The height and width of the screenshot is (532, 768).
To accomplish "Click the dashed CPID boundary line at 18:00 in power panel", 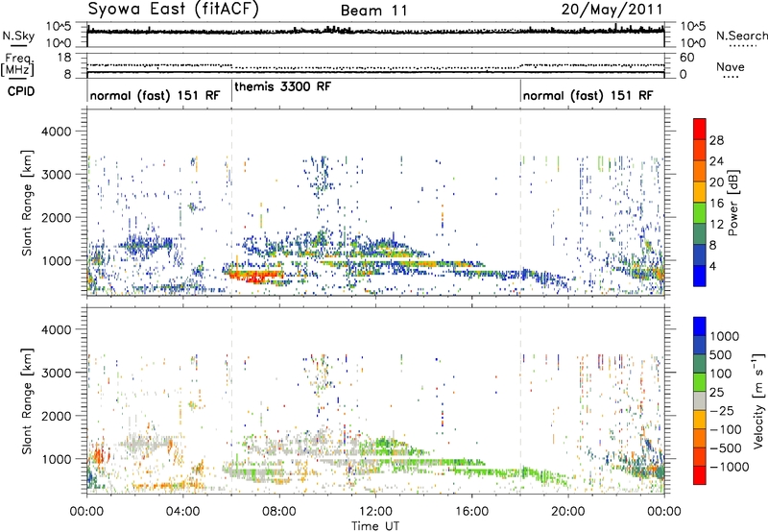I will 520,202.
